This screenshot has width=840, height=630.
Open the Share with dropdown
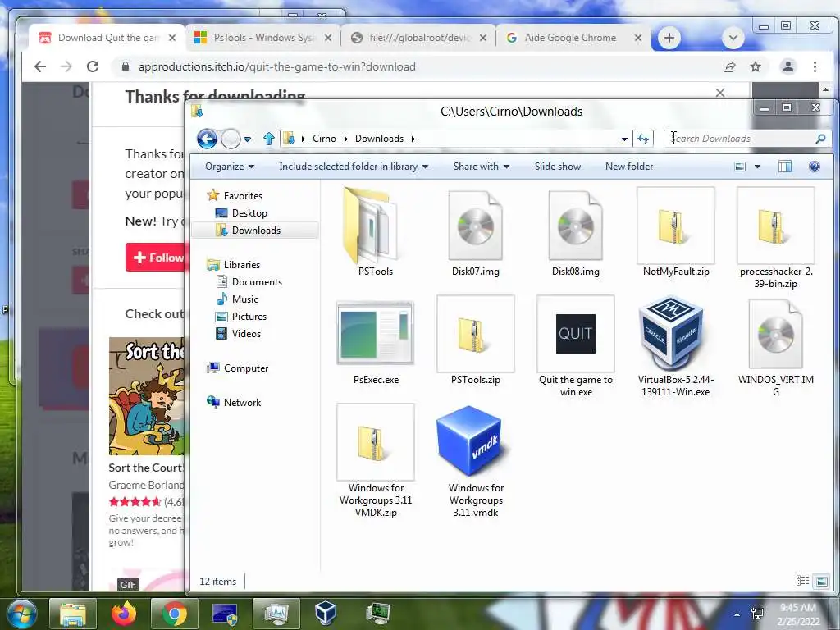click(481, 167)
